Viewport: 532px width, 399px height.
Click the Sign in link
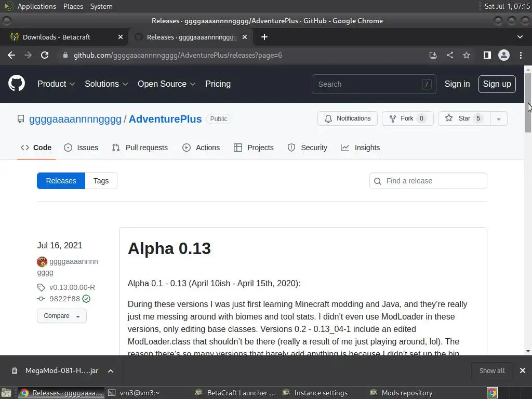click(x=457, y=84)
